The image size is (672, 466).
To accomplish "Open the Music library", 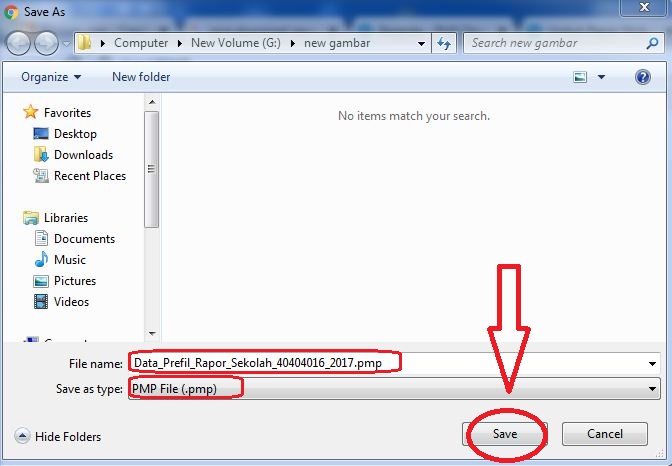I will [x=69, y=260].
